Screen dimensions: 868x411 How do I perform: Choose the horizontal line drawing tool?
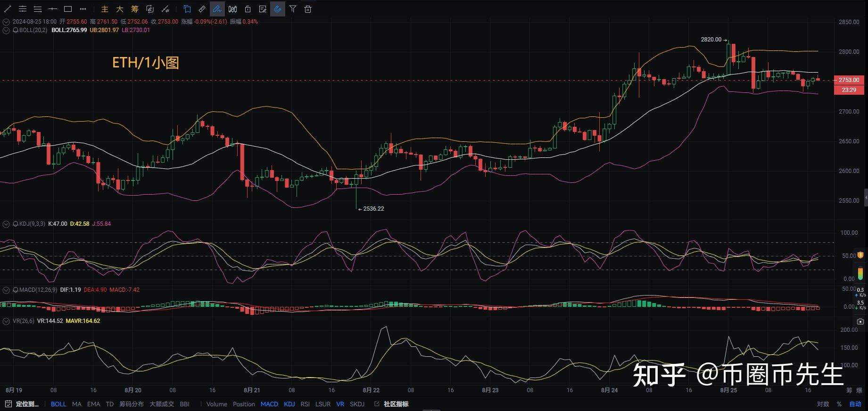pyautogui.click(x=53, y=9)
